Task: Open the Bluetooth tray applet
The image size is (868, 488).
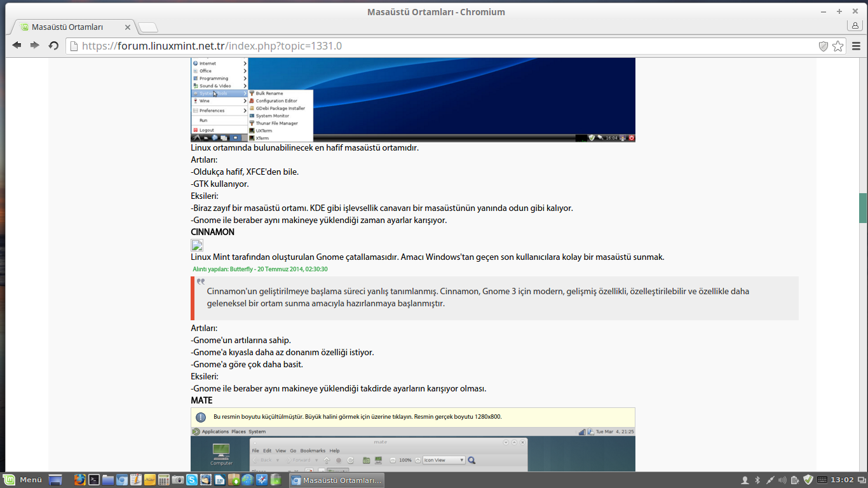Action: [757, 480]
